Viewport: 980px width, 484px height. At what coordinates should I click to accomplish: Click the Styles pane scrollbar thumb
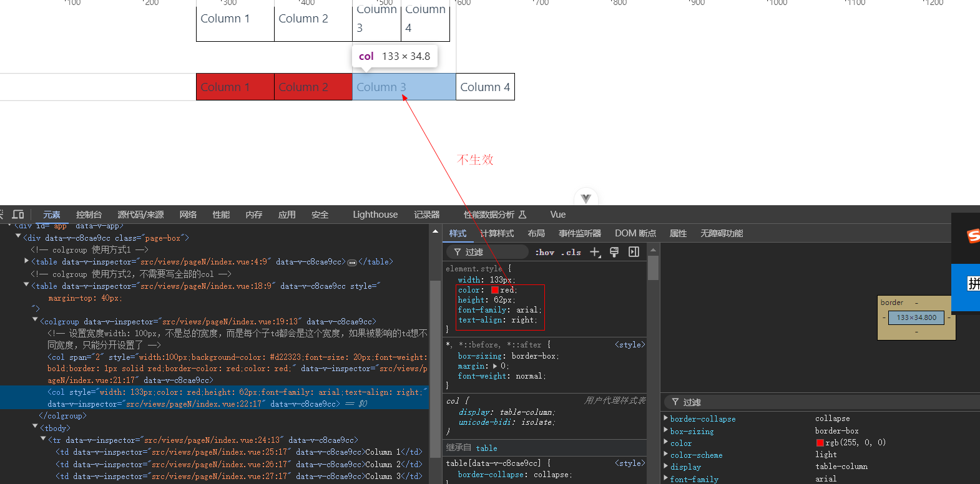click(x=653, y=268)
